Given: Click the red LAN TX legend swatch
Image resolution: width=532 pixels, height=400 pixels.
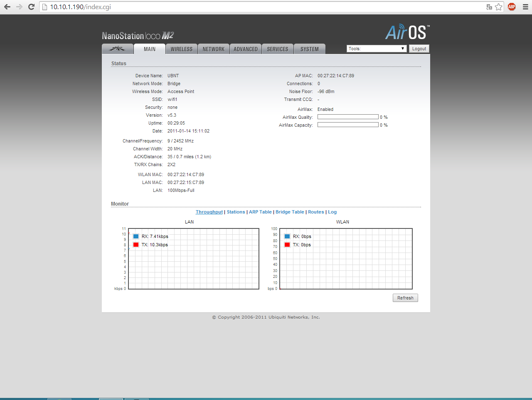Looking at the screenshot, I should click(x=136, y=245).
